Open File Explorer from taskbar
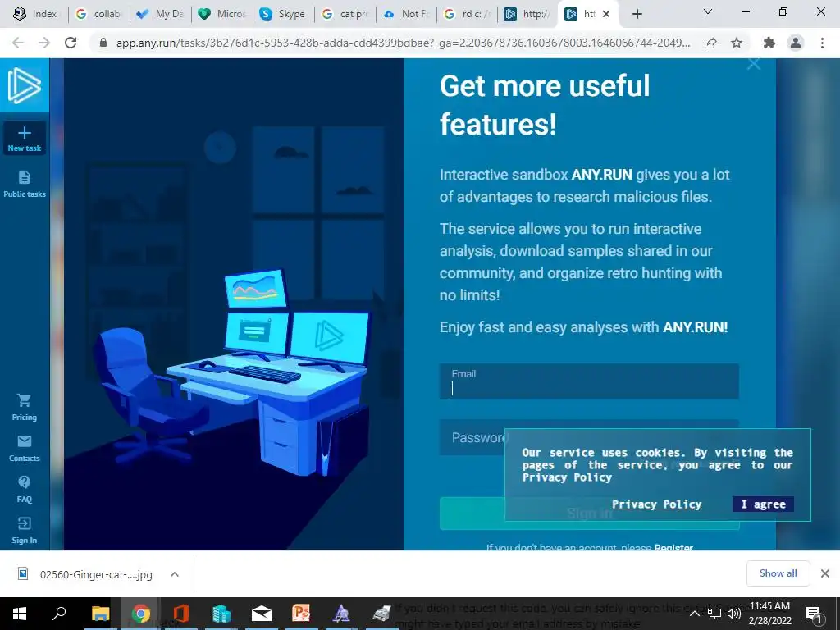This screenshot has width=840, height=630. (100, 614)
